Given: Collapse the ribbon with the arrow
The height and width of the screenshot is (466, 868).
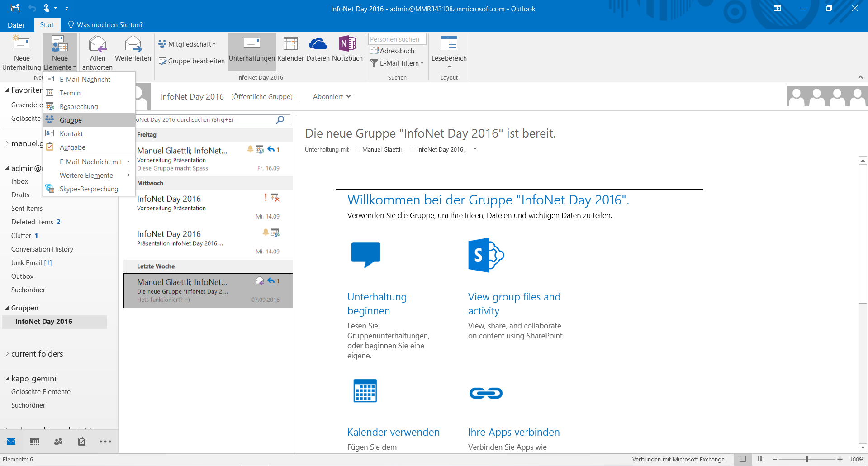Looking at the screenshot, I should tap(860, 77).
